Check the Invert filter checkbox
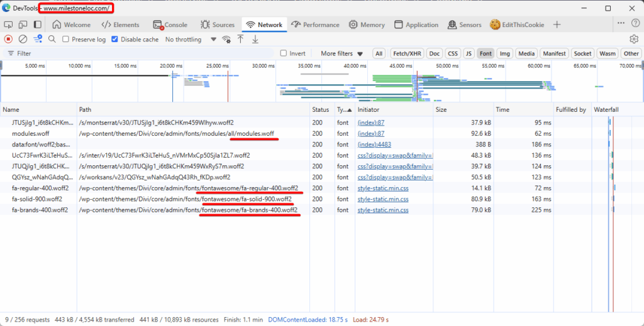This screenshot has height=326, width=644. click(x=284, y=53)
